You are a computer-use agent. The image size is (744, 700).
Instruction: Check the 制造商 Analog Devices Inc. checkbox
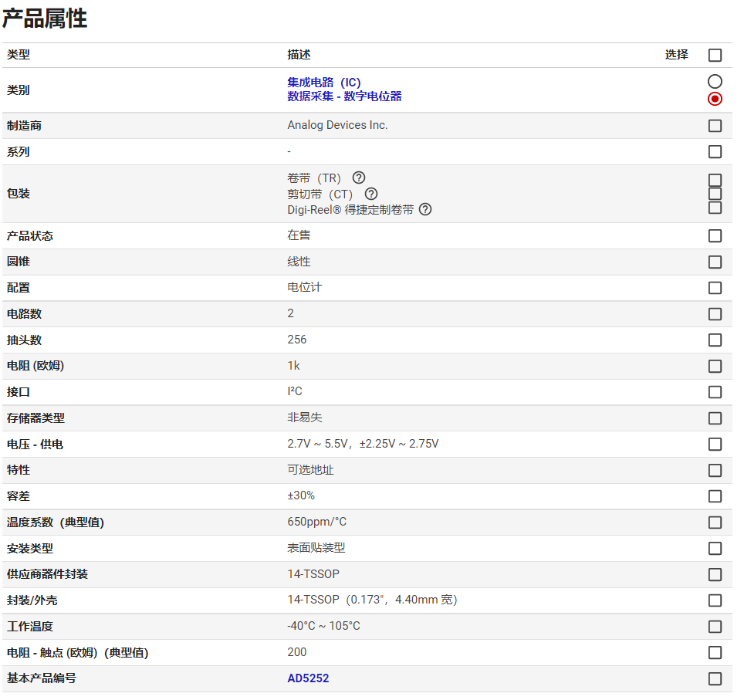coord(715,126)
